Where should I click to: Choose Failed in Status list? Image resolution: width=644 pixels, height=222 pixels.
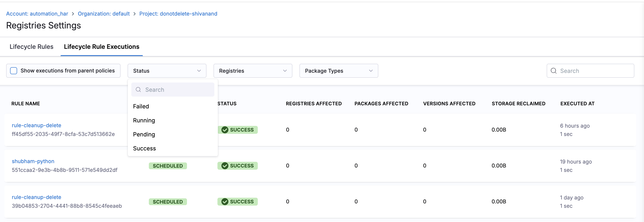coord(173,106)
